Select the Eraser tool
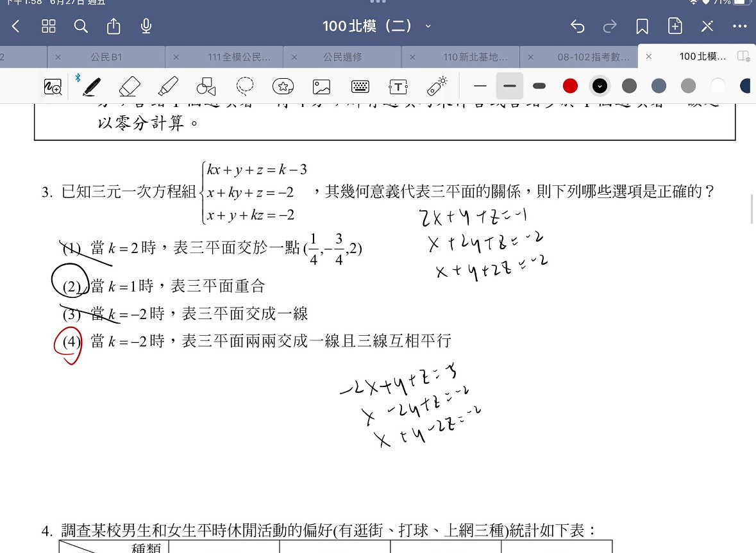Screen dimensions: 756x553 [130, 87]
